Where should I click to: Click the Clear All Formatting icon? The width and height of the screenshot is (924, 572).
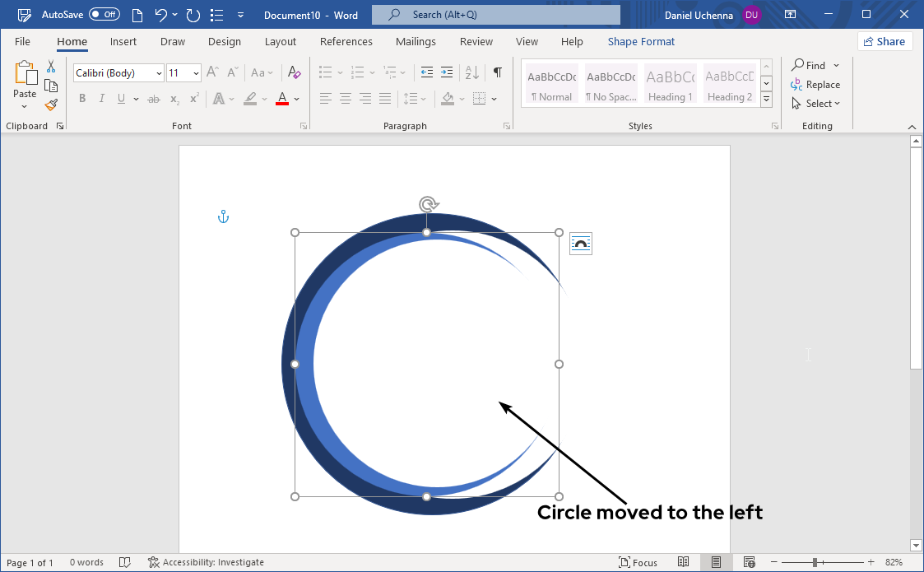(x=295, y=72)
